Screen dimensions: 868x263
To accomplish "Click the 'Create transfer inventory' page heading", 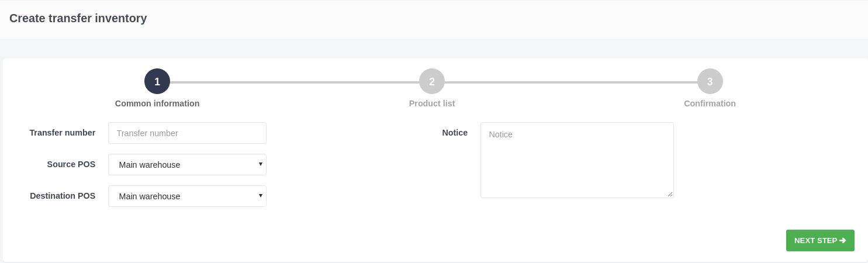I will (x=78, y=18).
